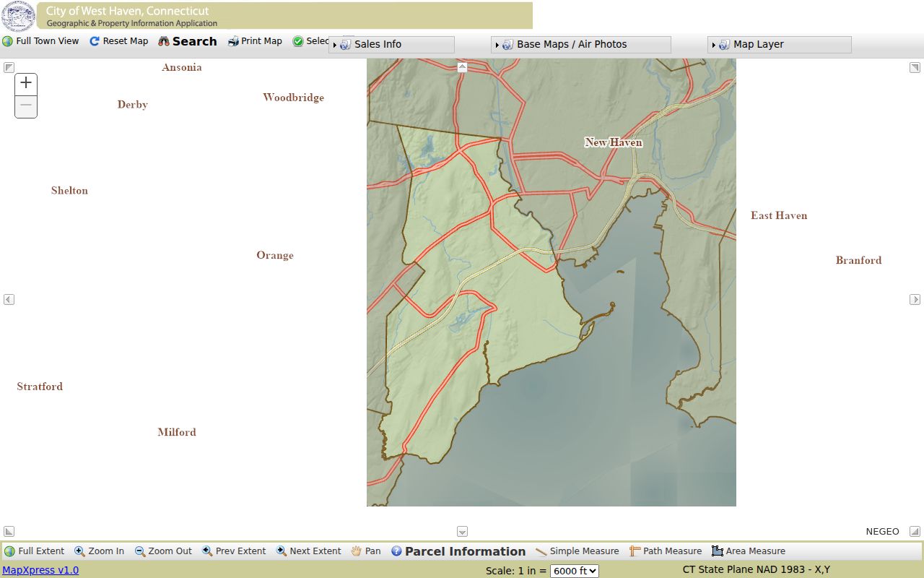Open the Search tool with binoculars
The image size is (924, 578).
[188, 41]
